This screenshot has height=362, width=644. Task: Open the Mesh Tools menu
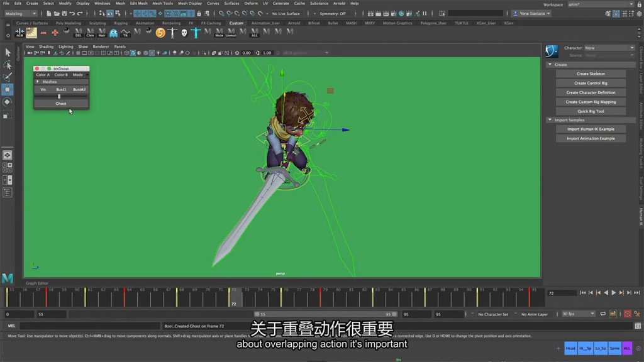click(163, 3)
